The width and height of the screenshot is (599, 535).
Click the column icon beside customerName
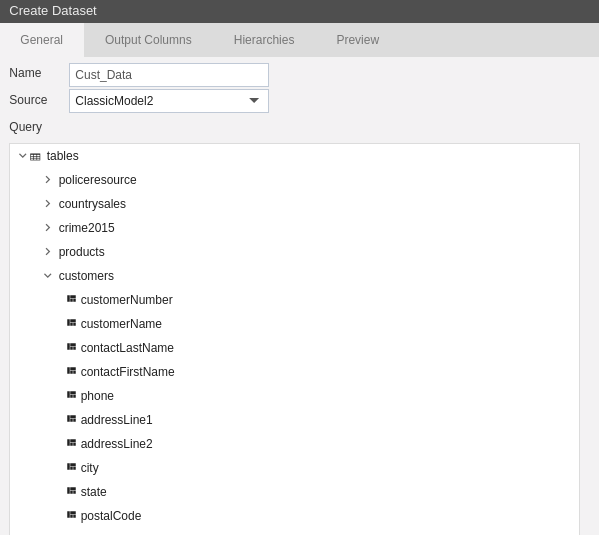coord(71,323)
